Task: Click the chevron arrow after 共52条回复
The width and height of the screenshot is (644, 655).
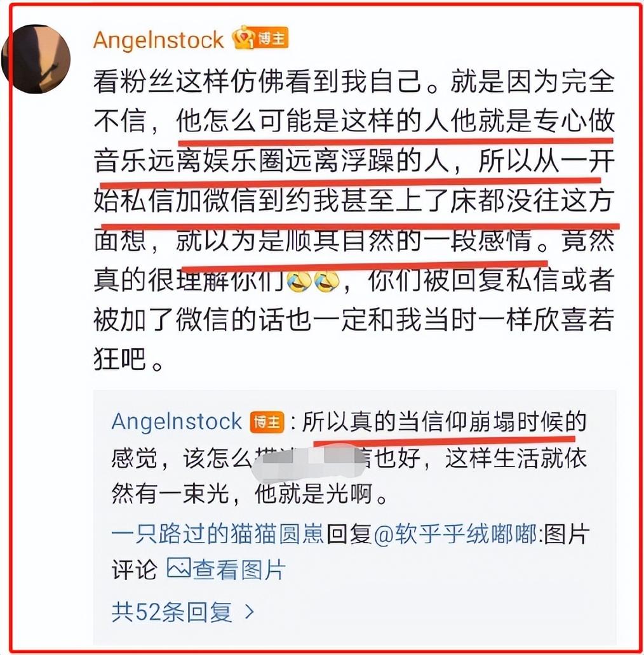Action: [250, 612]
